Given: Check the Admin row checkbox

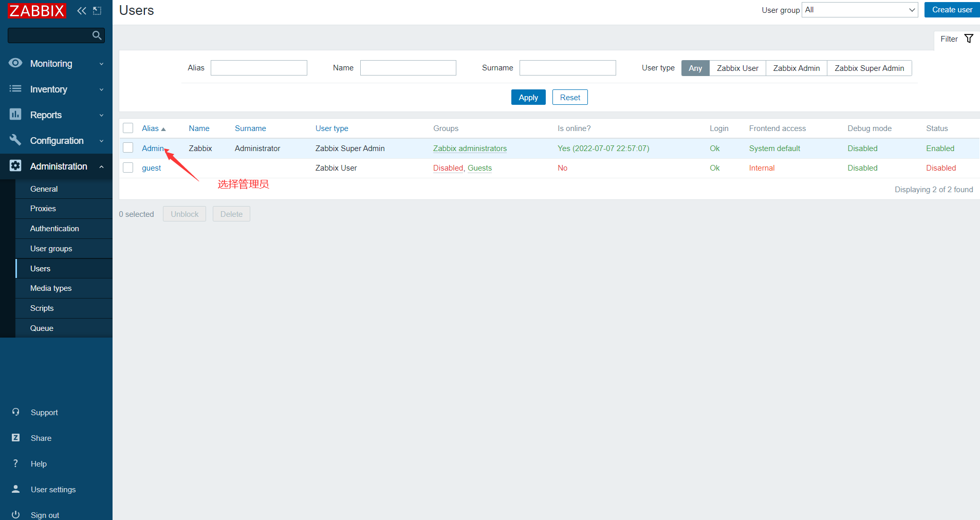Looking at the screenshot, I should coord(128,148).
